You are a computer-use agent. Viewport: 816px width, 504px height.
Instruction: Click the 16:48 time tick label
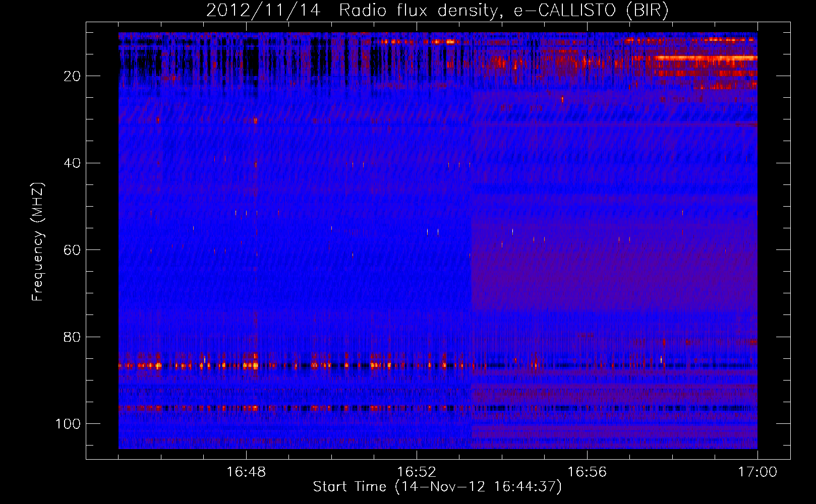click(246, 472)
